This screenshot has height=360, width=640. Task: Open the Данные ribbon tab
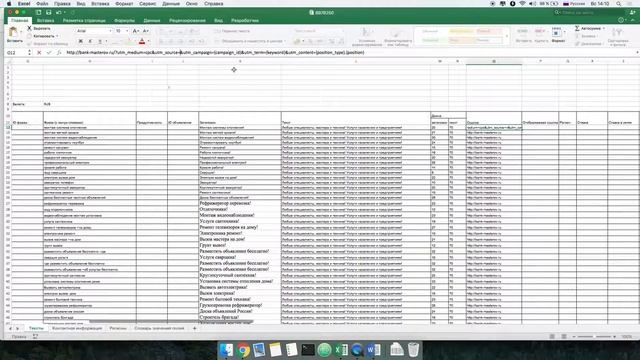(x=152, y=20)
